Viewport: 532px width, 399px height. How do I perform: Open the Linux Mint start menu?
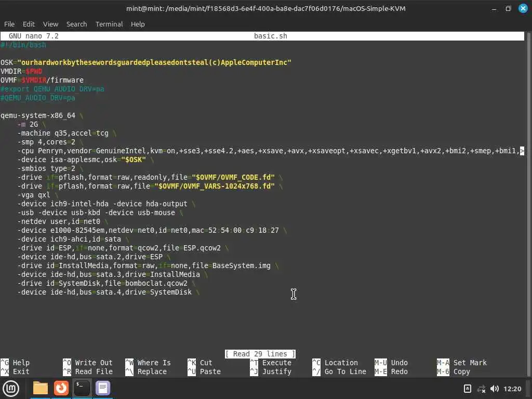coord(11,389)
